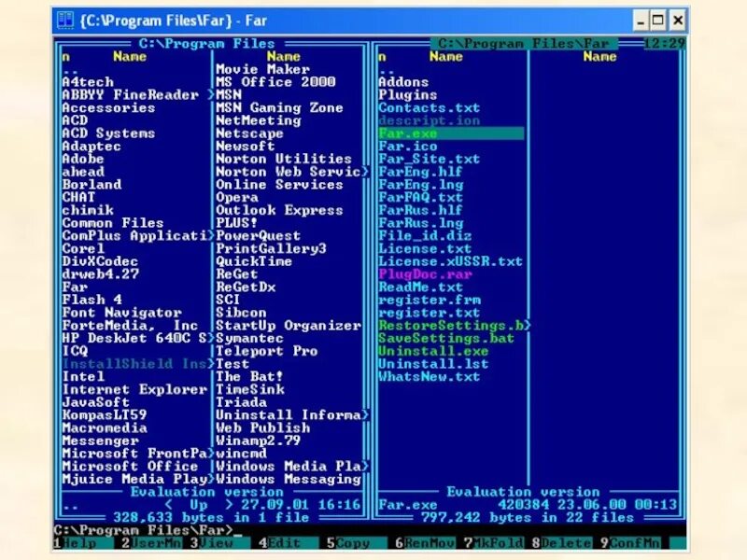Select the Accessories folder
This screenshot has width=747, height=560.
108,107
